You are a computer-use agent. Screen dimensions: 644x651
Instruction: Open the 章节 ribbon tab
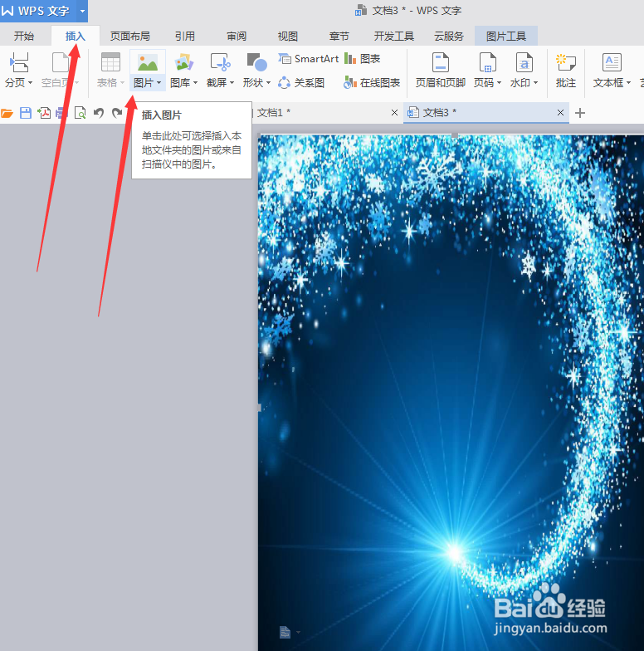tap(339, 37)
